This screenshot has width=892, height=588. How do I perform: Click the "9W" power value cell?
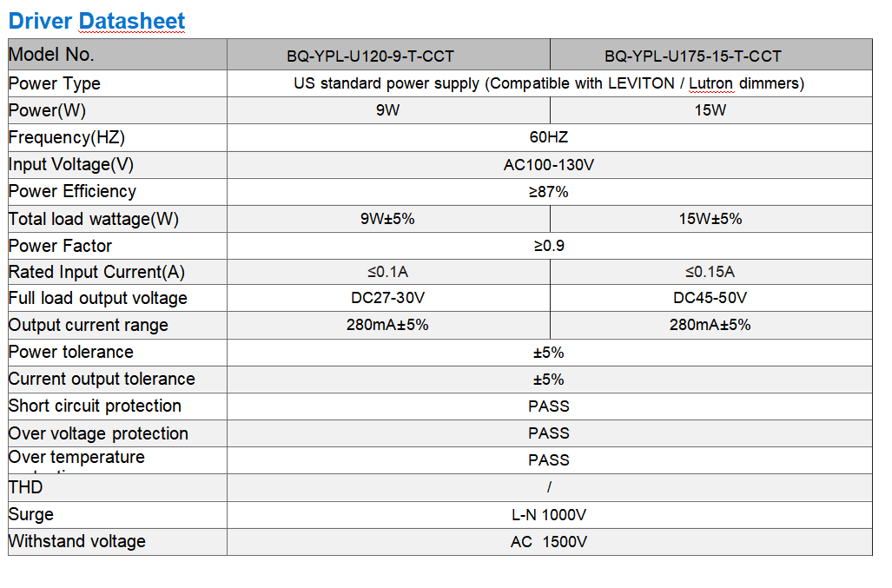(x=387, y=110)
